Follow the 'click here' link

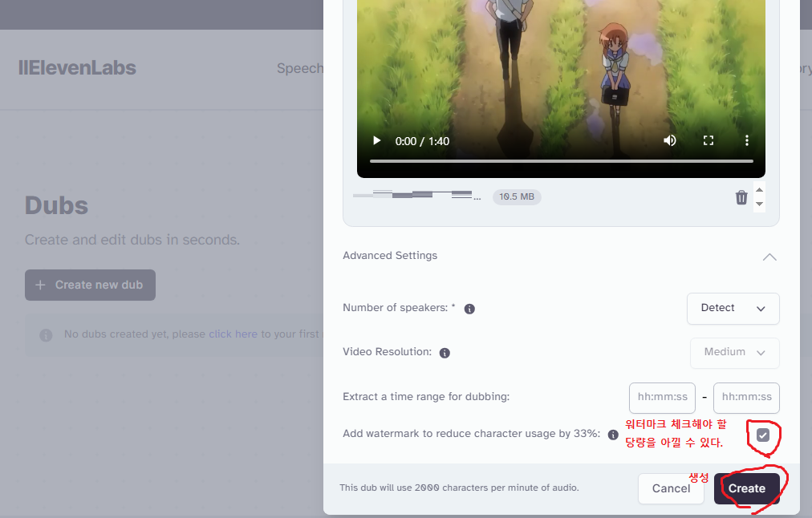click(x=233, y=334)
